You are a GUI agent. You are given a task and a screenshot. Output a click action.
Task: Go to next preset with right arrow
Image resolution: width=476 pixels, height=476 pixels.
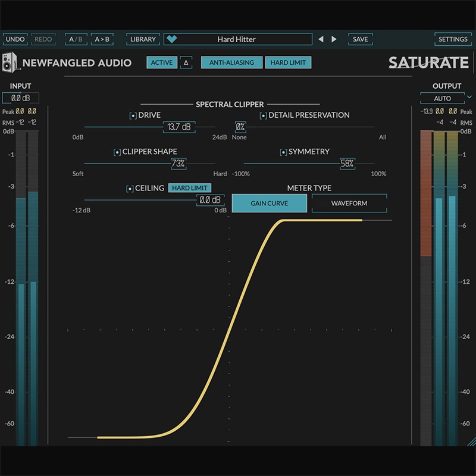click(x=334, y=39)
